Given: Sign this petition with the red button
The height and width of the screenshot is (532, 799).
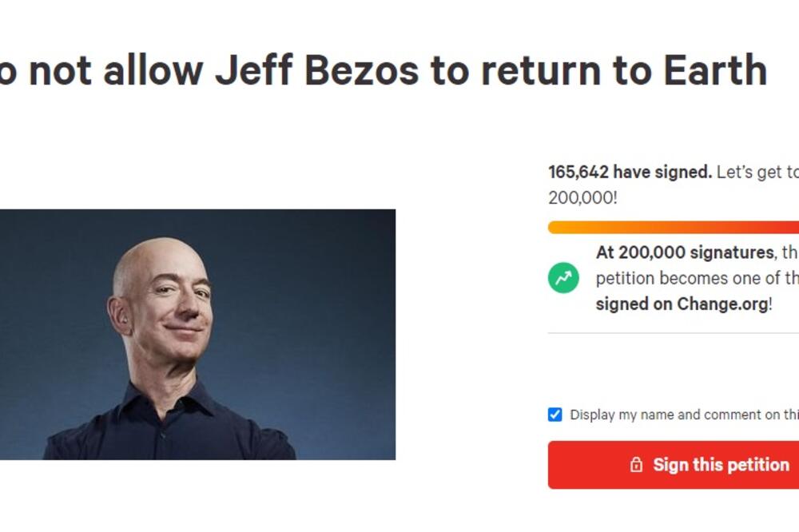Looking at the screenshot, I should coord(674,465).
